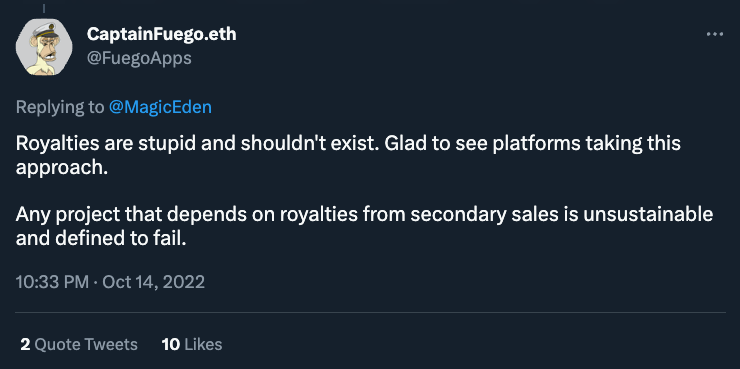Show the 10 Likes list

(192, 344)
